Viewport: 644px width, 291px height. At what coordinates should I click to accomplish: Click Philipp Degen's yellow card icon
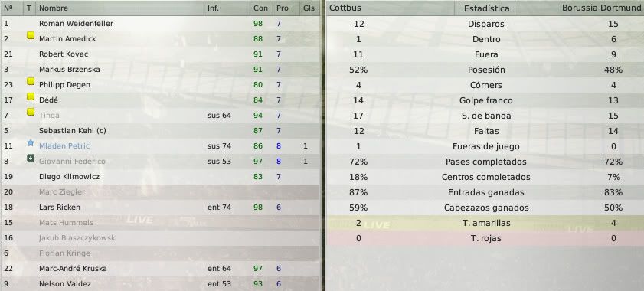[31, 81]
